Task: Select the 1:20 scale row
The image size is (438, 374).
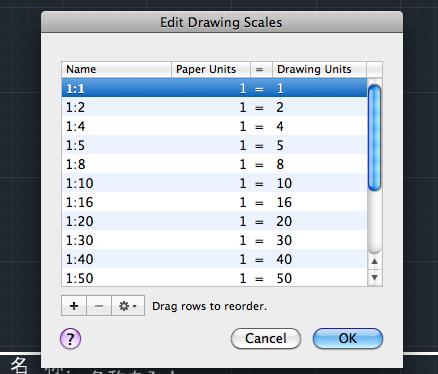Action: [214, 221]
